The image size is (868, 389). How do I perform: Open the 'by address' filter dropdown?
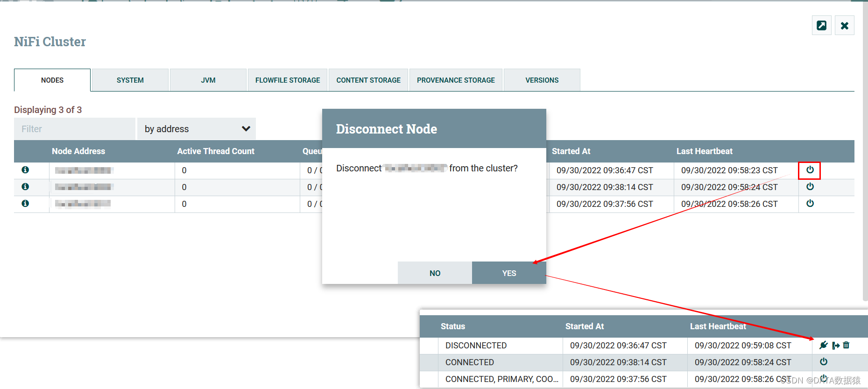coord(197,129)
